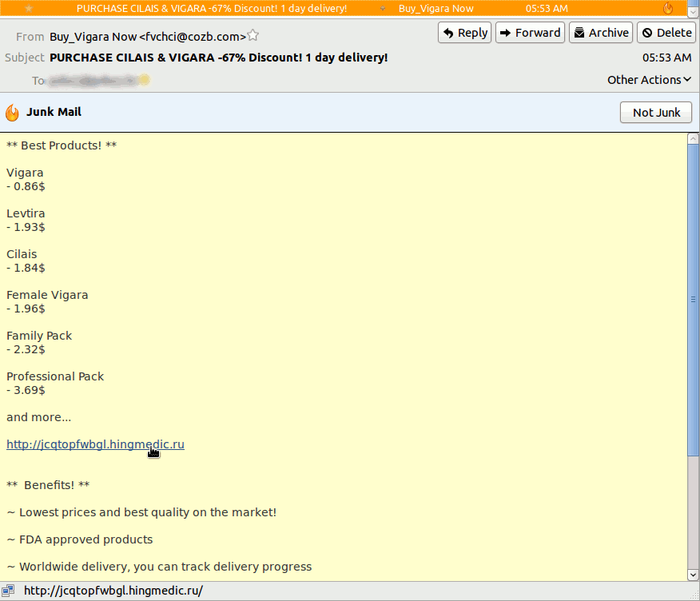
Task: Archive the current email
Action: coord(601,33)
